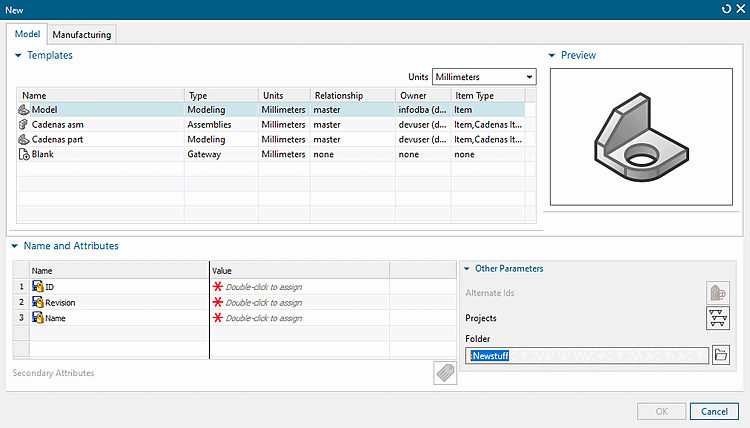The height and width of the screenshot is (428, 750).
Task: Click the Projects assignment icon button
Action: [x=718, y=318]
